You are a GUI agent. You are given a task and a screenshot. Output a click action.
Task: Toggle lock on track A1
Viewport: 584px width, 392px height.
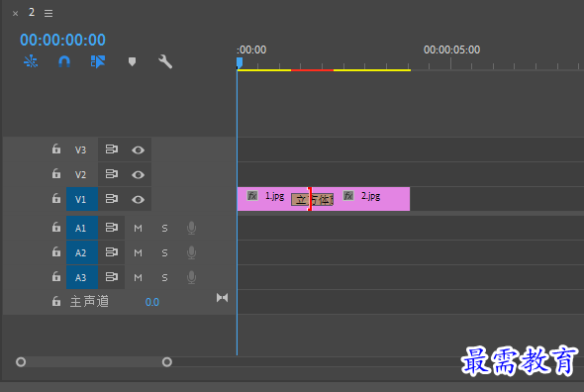(x=55, y=227)
